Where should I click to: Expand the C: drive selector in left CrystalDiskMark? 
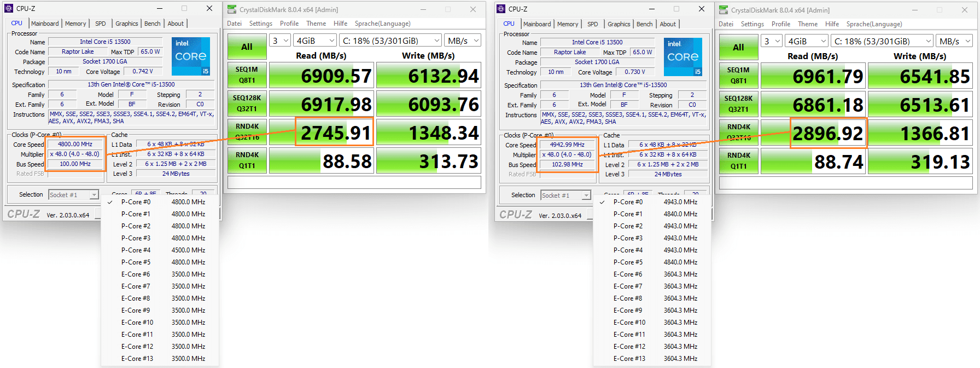point(390,41)
